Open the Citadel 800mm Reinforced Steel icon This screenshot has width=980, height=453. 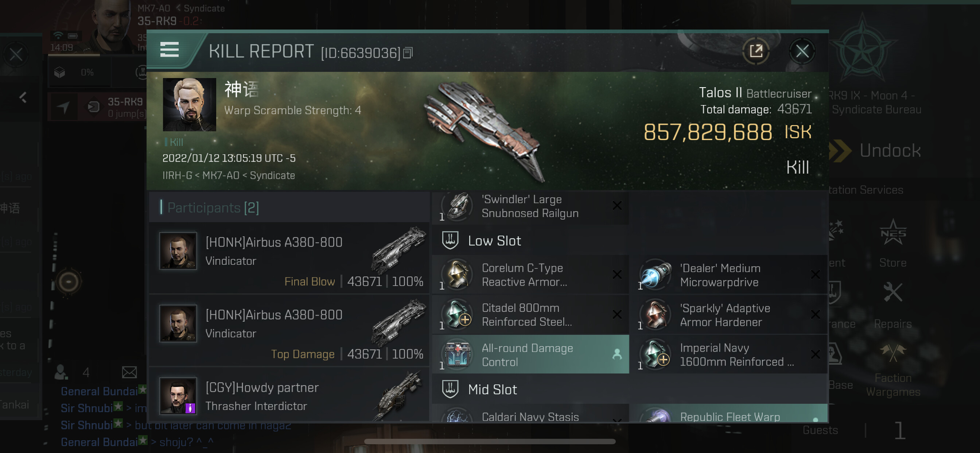[x=458, y=314]
